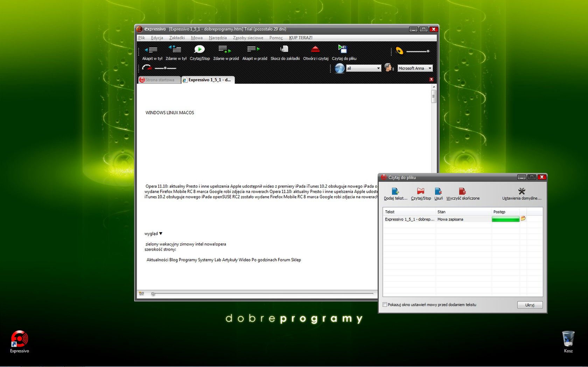Close the current tab with the red X
The width and height of the screenshot is (588, 367).
431,79
